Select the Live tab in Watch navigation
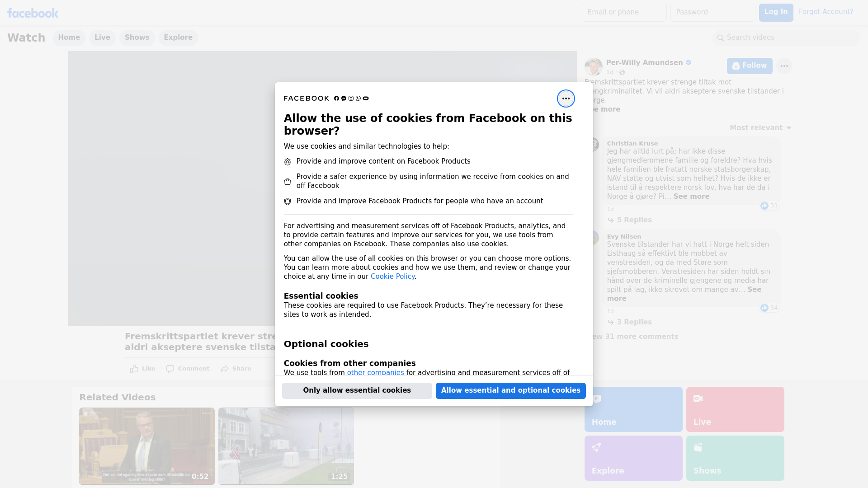The image size is (868, 488). (102, 38)
